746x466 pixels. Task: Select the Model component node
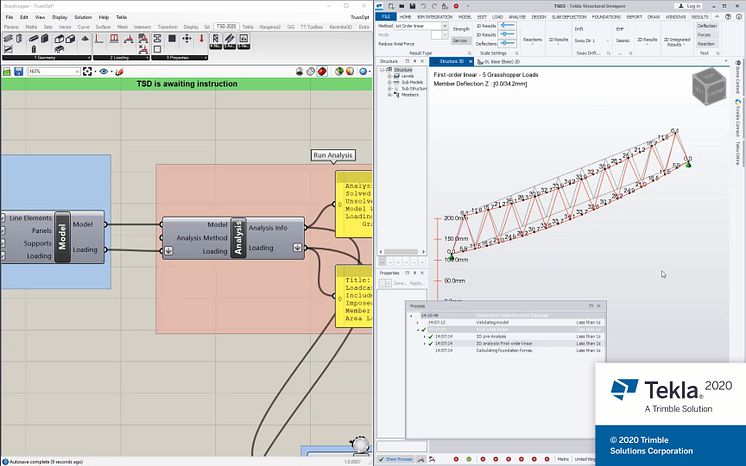[x=61, y=236]
